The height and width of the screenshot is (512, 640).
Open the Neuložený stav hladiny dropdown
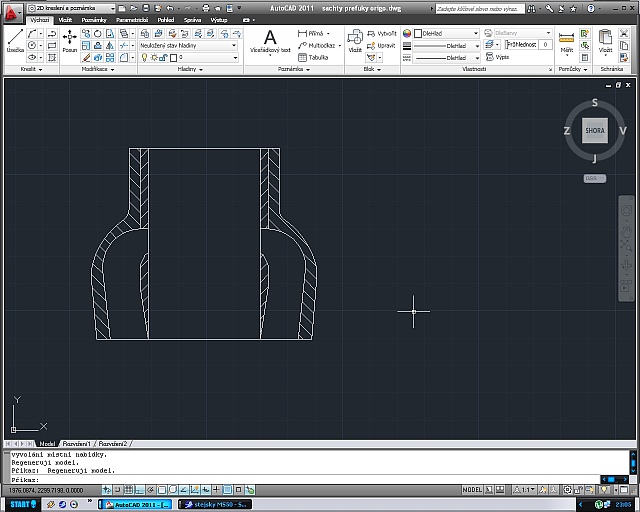(189, 45)
